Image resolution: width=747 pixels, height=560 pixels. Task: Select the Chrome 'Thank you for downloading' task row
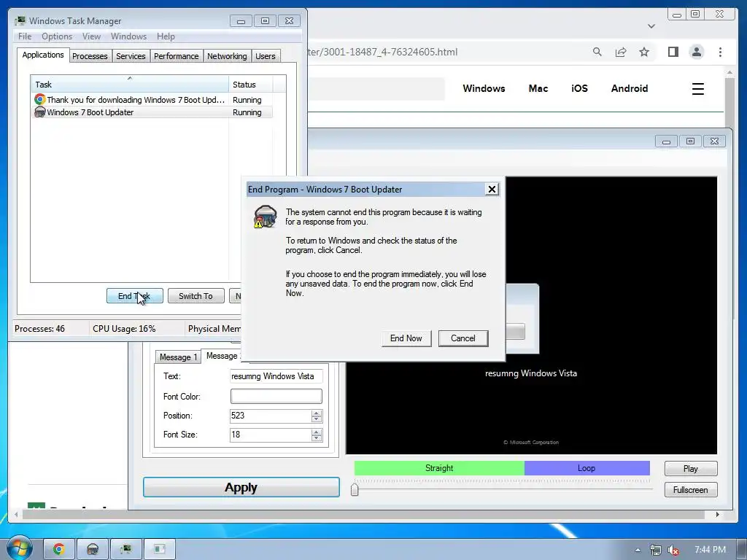(152, 99)
